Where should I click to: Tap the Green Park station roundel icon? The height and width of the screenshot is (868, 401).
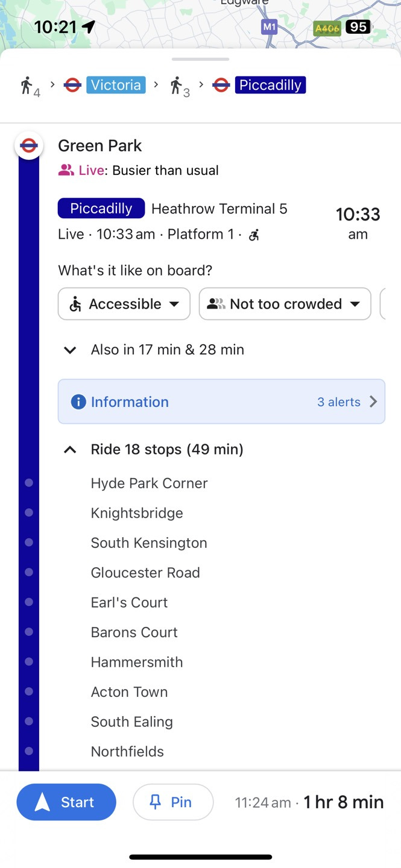tap(28, 145)
